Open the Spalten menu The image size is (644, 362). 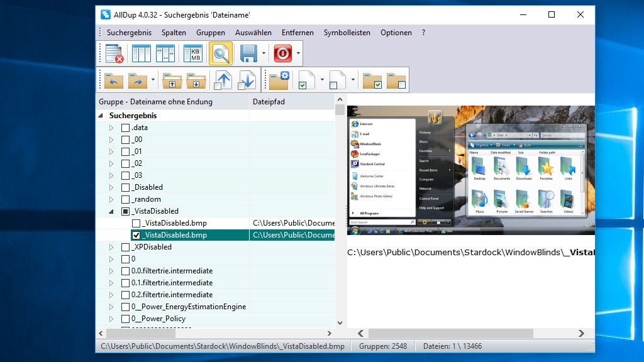pos(174,33)
